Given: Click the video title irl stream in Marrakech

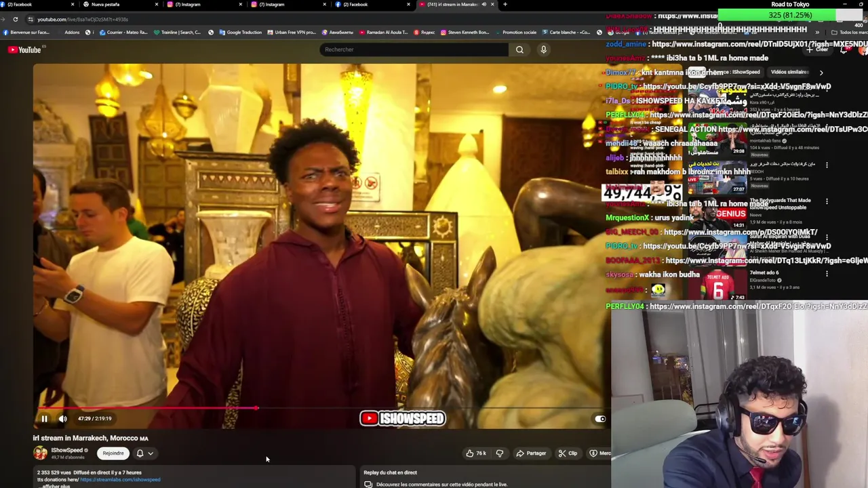Looking at the screenshot, I should click(x=90, y=439).
